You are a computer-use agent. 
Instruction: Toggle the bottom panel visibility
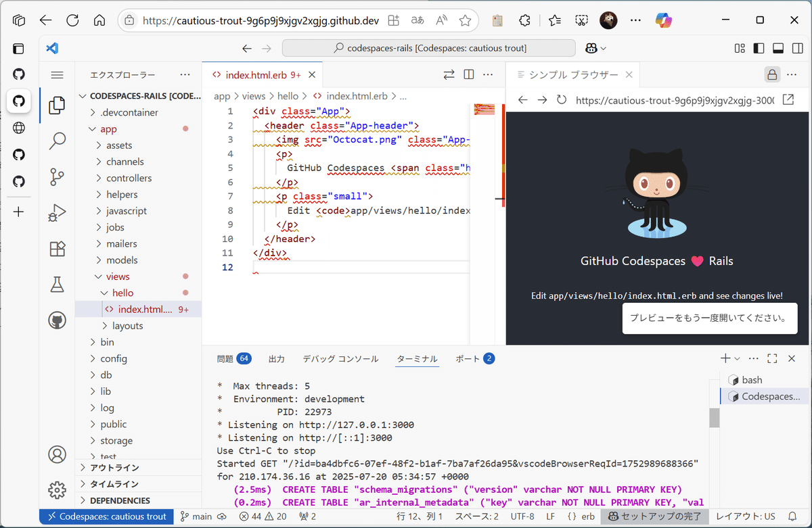tap(778, 49)
